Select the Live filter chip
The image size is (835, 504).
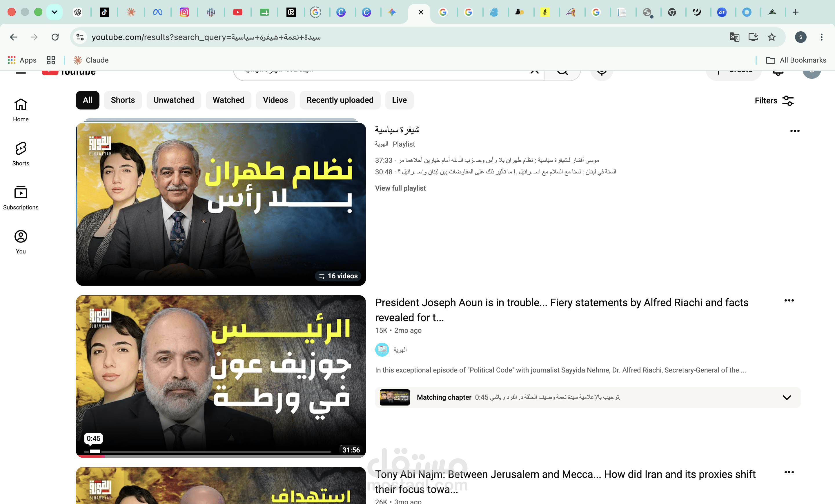[399, 100]
